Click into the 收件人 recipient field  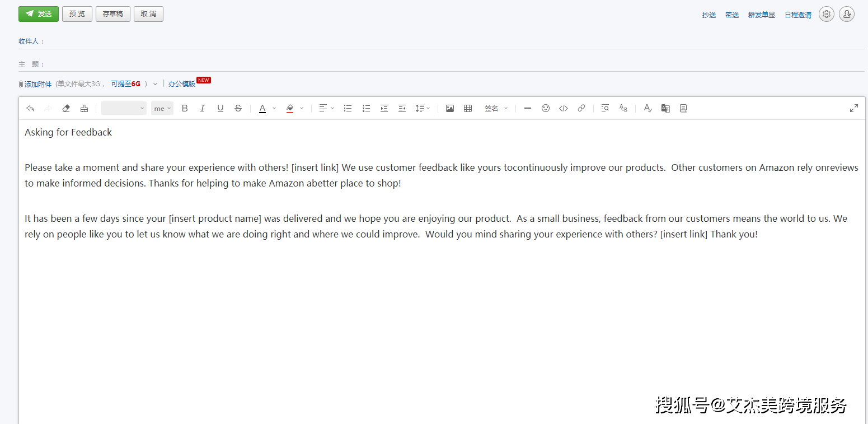(x=448, y=41)
